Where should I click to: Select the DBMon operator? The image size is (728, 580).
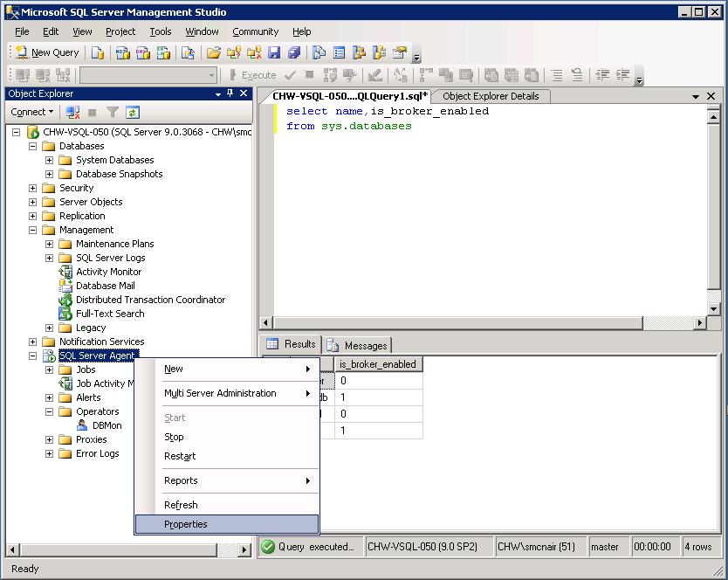106,425
